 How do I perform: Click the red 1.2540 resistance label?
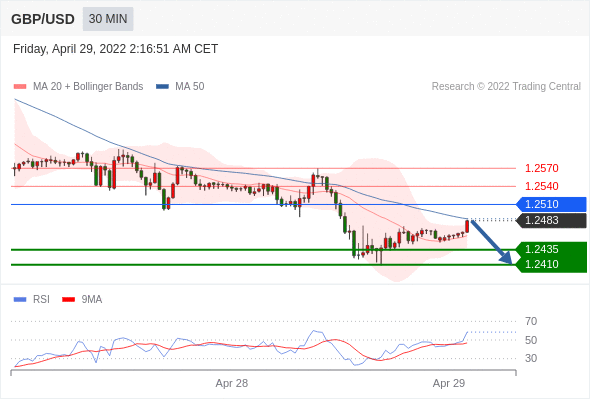[x=541, y=186]
